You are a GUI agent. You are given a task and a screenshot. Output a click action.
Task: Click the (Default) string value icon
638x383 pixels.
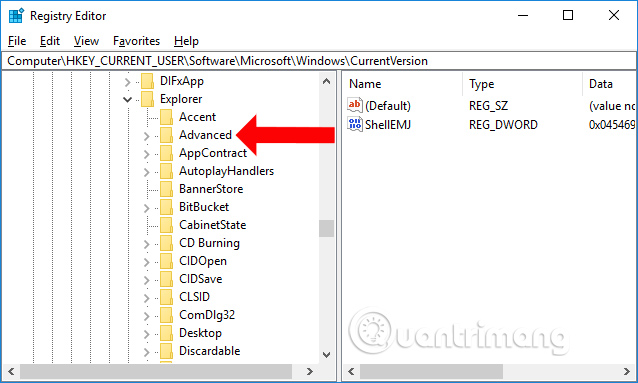point(354,105)
